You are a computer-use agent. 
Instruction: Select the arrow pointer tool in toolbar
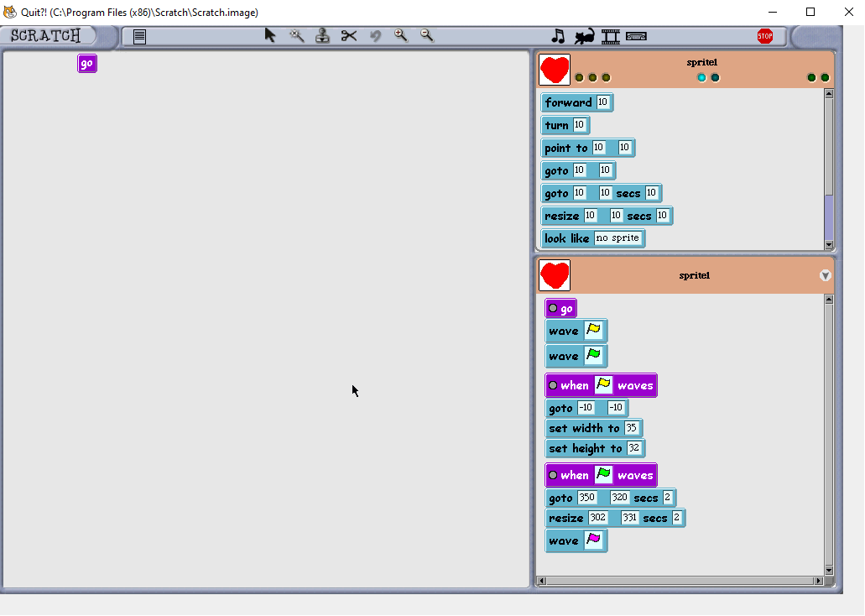(x=270, y=36)
